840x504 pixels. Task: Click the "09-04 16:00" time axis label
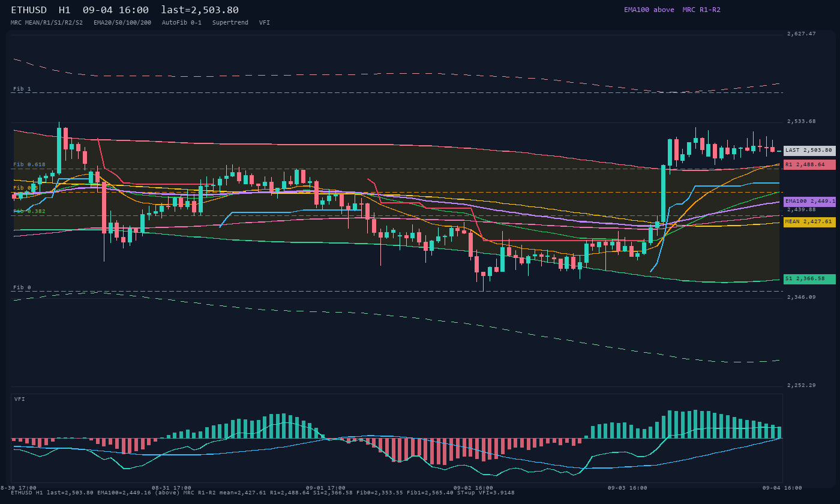[782, 488]
